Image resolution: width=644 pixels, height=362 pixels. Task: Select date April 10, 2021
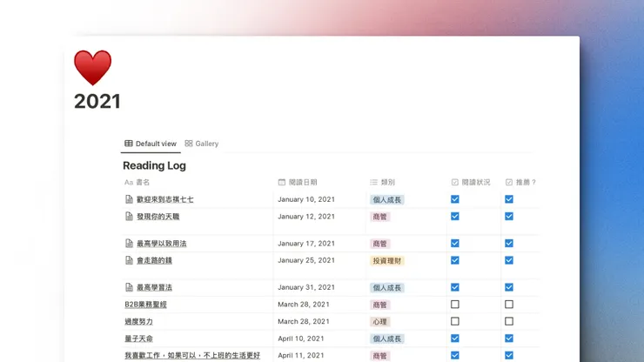click(x=300, y=339)
